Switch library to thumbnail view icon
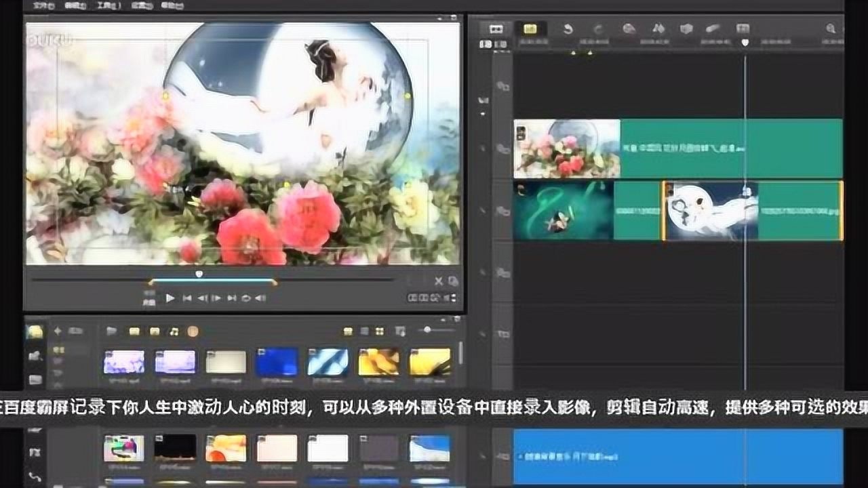This screenshot has height=488, width=868. 380,331
